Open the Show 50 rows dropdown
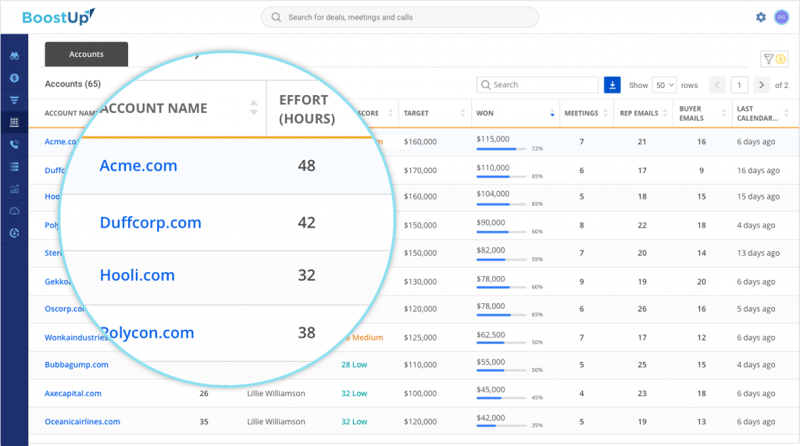 [664, 85]
